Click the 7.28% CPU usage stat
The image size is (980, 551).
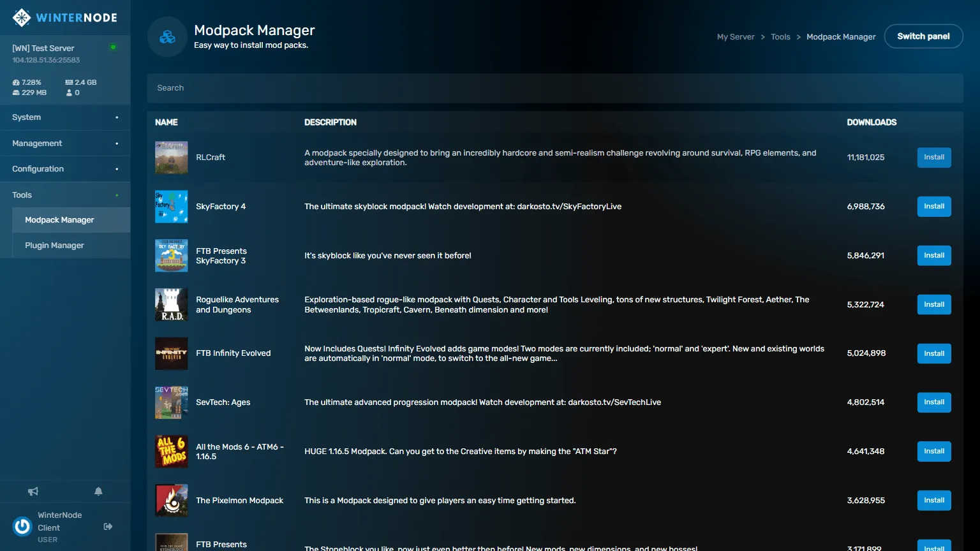27,82
